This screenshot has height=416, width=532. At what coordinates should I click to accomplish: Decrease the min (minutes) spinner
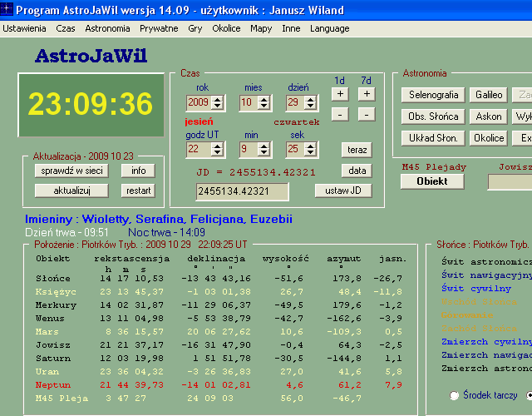click(x=264, y=152)
